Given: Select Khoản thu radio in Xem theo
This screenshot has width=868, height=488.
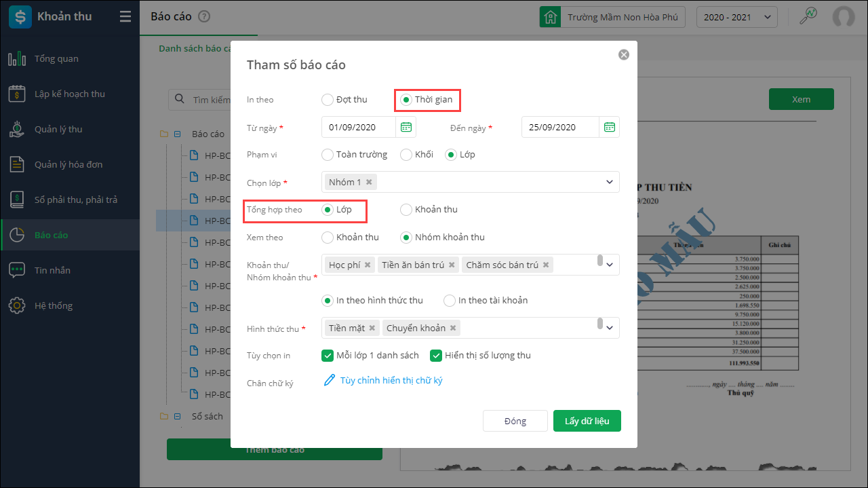Looking at the screenshot, I should (328, 238).
